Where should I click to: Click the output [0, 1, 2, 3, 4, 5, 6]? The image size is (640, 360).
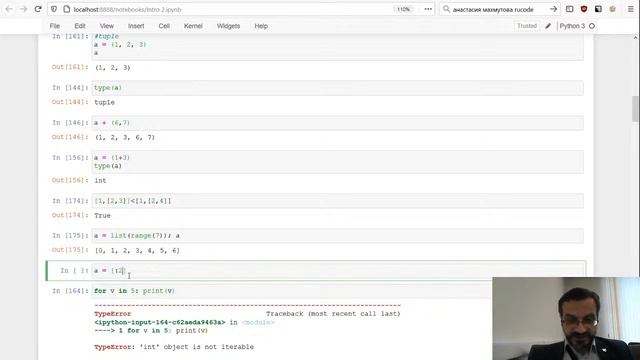[137, 250]
